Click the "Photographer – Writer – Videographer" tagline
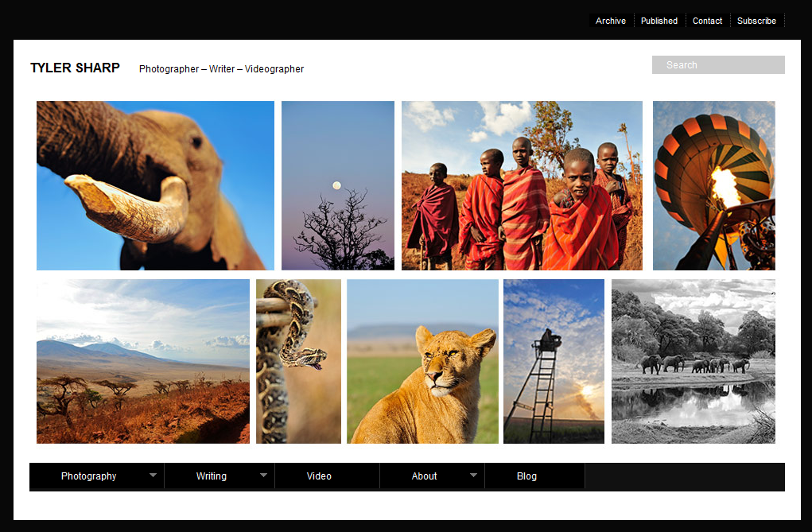 pos(221,69)
